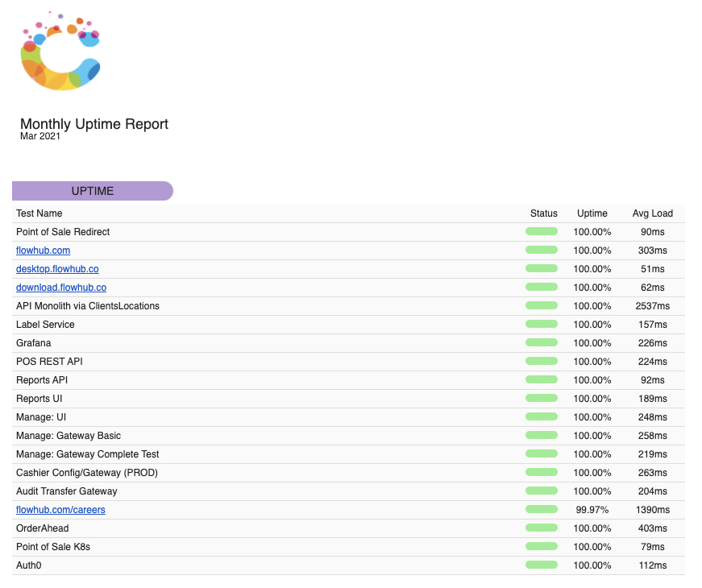
Task: Select the 2537ms average load value
Action: tap(652, 306)
